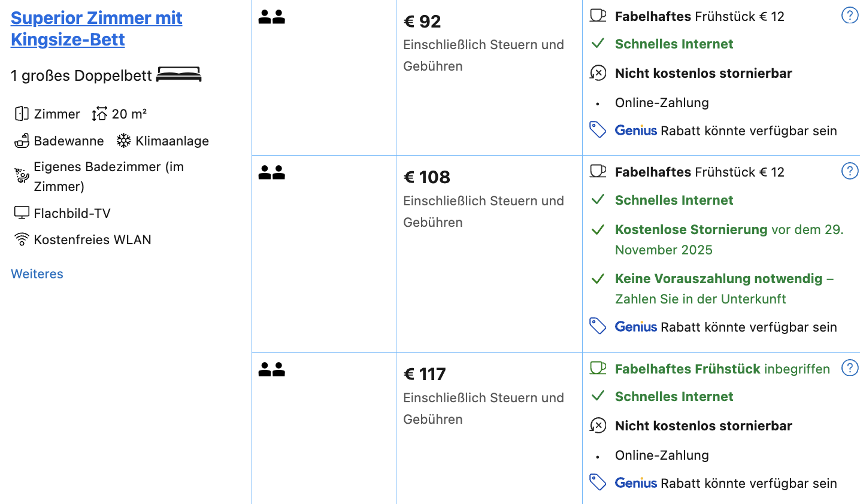Click the help icon for the €108 offer

849,171
